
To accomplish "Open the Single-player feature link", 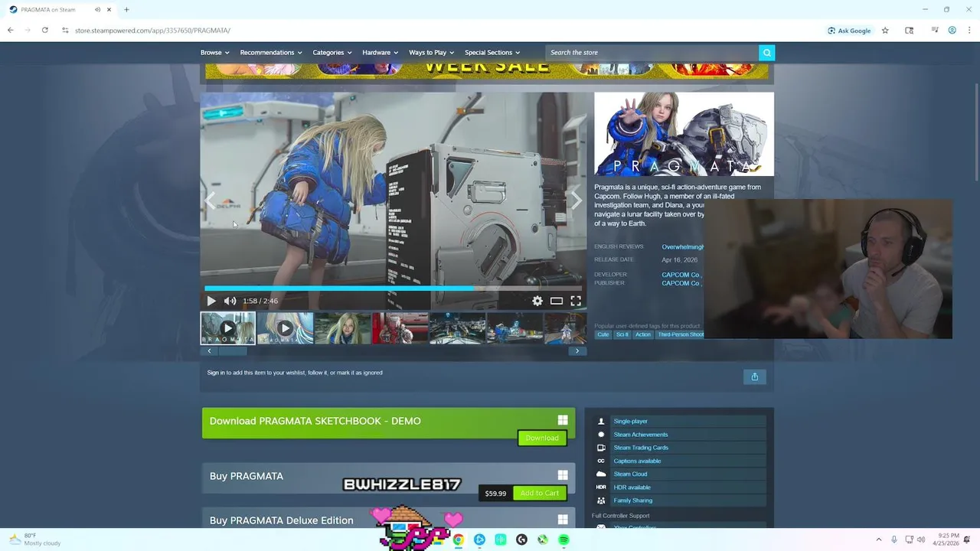I will click(x=630, y=421).
